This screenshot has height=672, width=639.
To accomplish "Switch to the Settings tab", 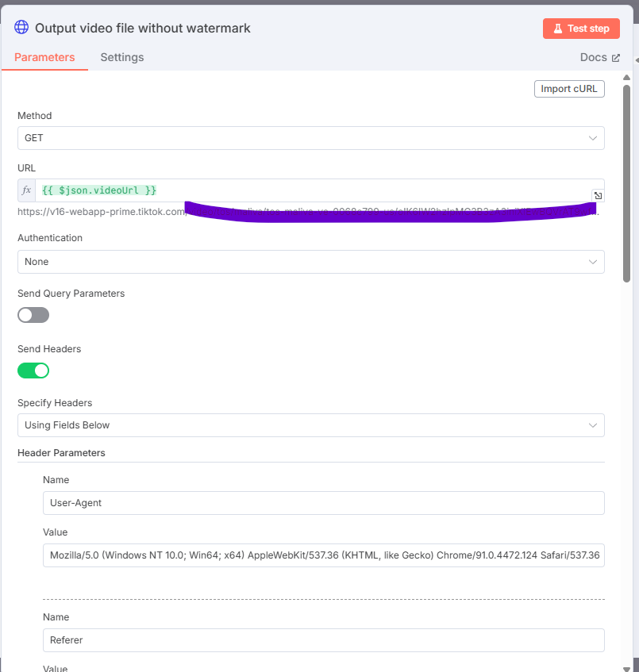I will click(x=122, y=57).
